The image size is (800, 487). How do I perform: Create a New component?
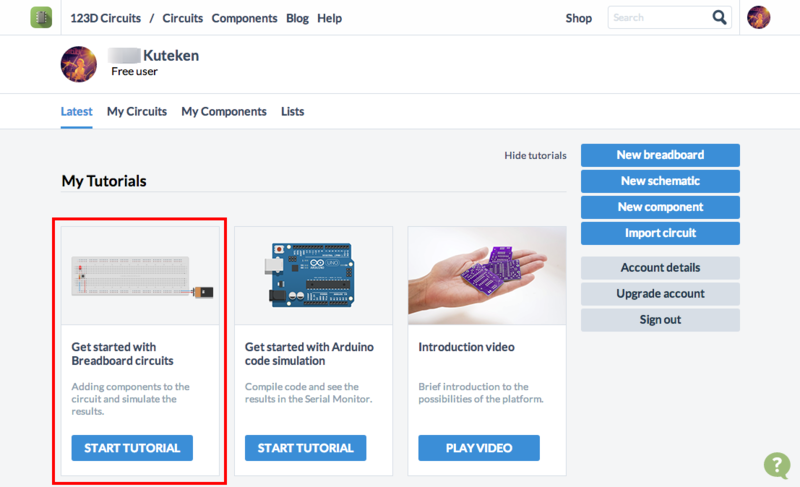[660, 207]
